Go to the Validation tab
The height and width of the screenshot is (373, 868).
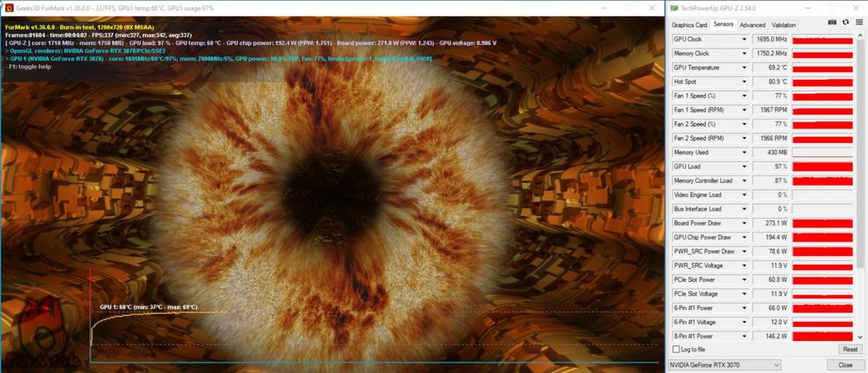(783, 25)
